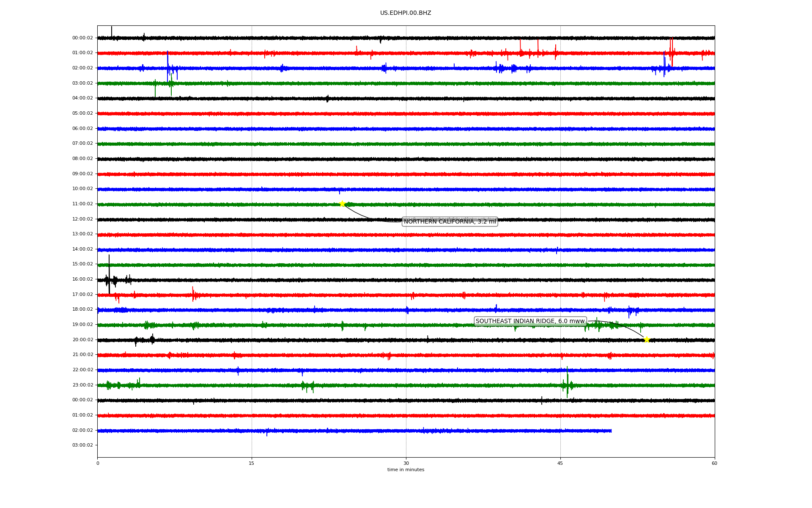Click the Southeast Indian Ridge star marker
Viewport: 812px width, 508px height.
tap(646, 340)
